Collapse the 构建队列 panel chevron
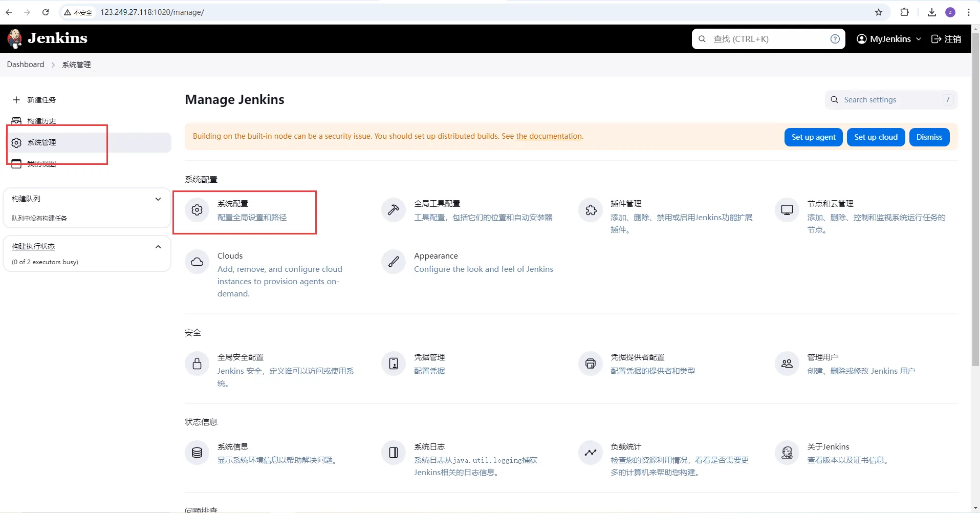 [x=158, y=199]
